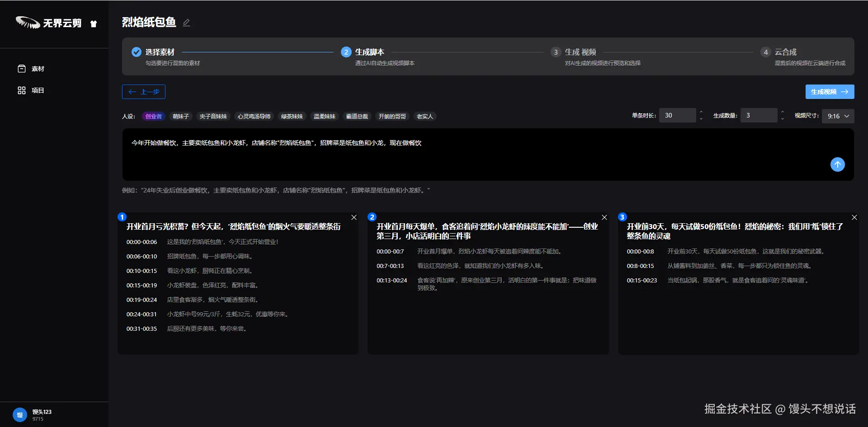The height and width of the screenshot is (427, 868).
Task: Click the script line 开业首月爆单 in card 2
Action: pyautogui.click(x=489, y=251)
